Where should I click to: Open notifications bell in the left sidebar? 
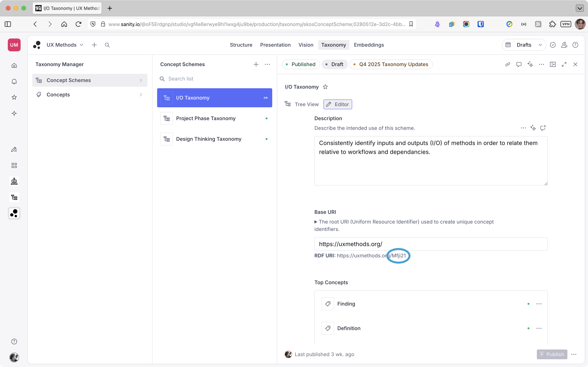point(14,81)
